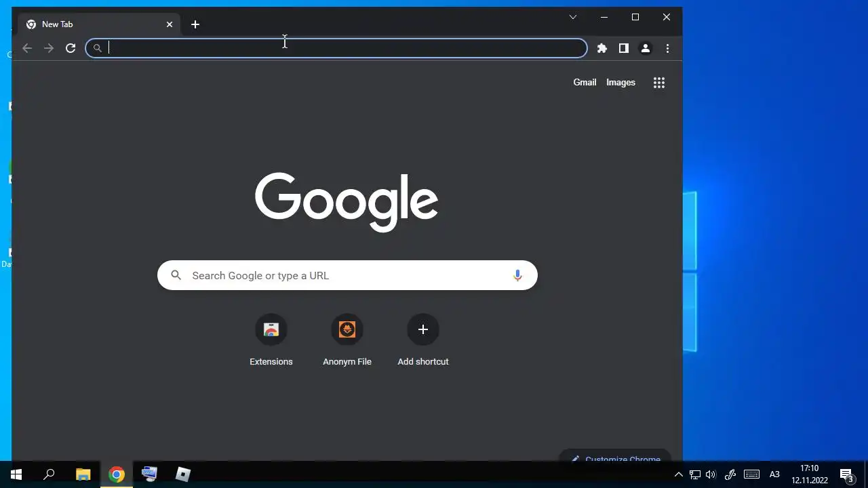
Task: Open the volume speaker tray icon
Action: [x=711, y=474]
